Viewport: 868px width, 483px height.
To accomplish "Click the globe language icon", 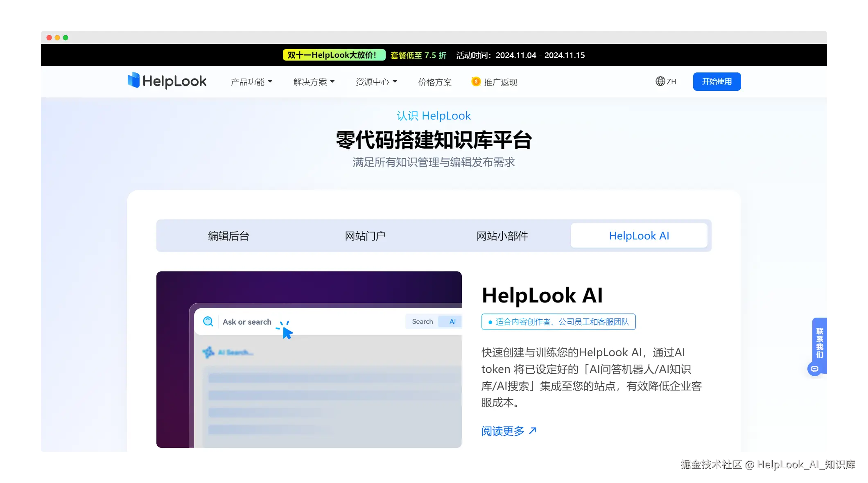I will [x=660, y=81].
